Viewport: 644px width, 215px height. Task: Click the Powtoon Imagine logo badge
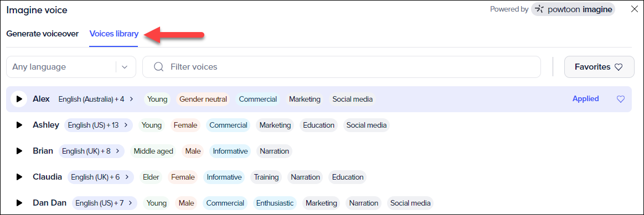[x=573, y=9]
